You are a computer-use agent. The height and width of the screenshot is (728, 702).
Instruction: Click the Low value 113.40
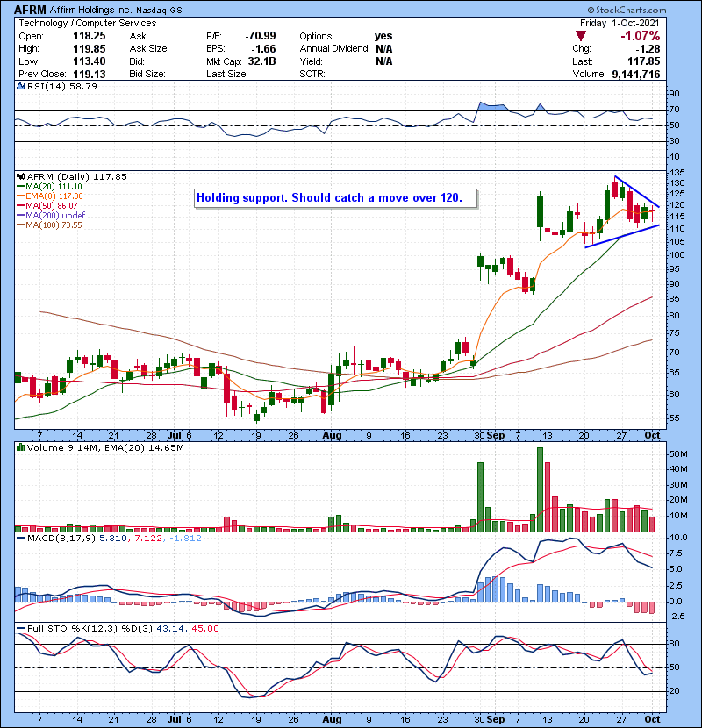pos(90,61)
